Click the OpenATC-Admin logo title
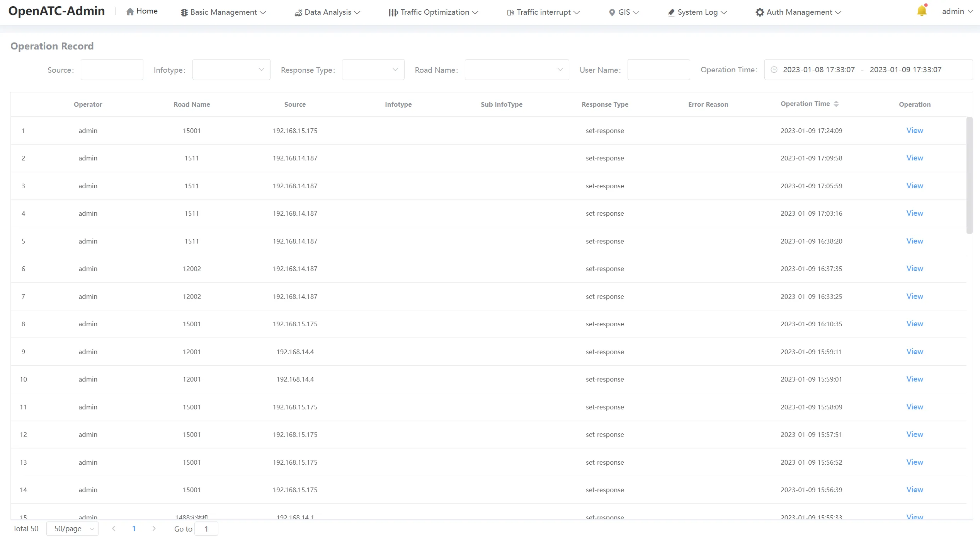980x542 pixels. tap(57, 11)
